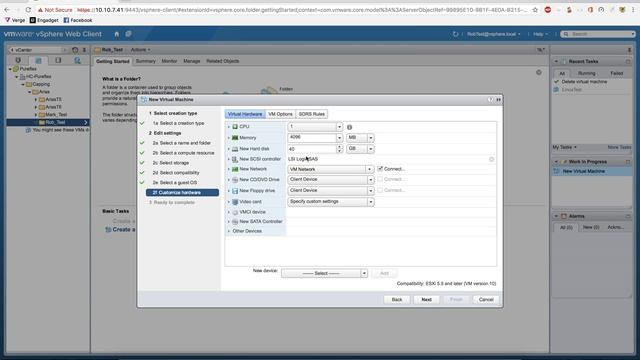This screenshot has height=360, width=640.
Task: Go to step 2a Select a name and folder
Action: point(182,143)
